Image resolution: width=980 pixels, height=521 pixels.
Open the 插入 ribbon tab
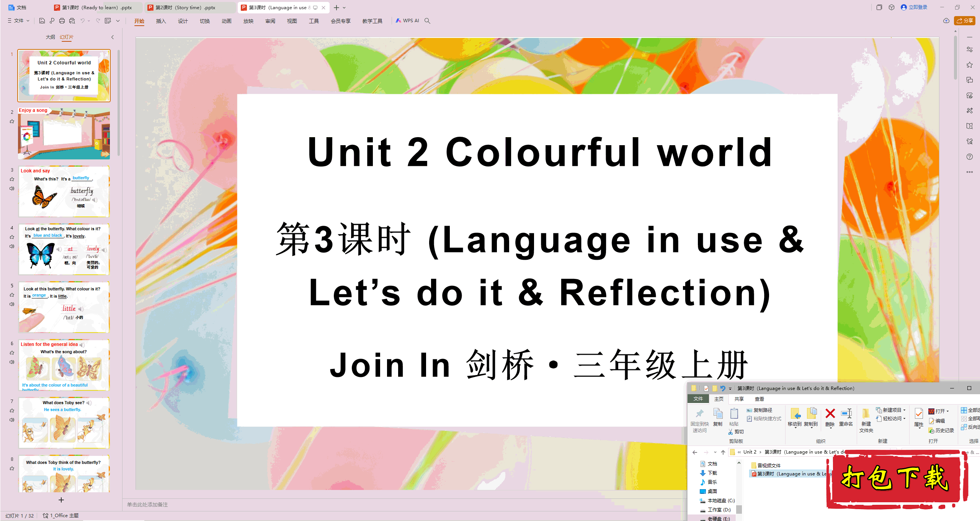tap(161, 21)
